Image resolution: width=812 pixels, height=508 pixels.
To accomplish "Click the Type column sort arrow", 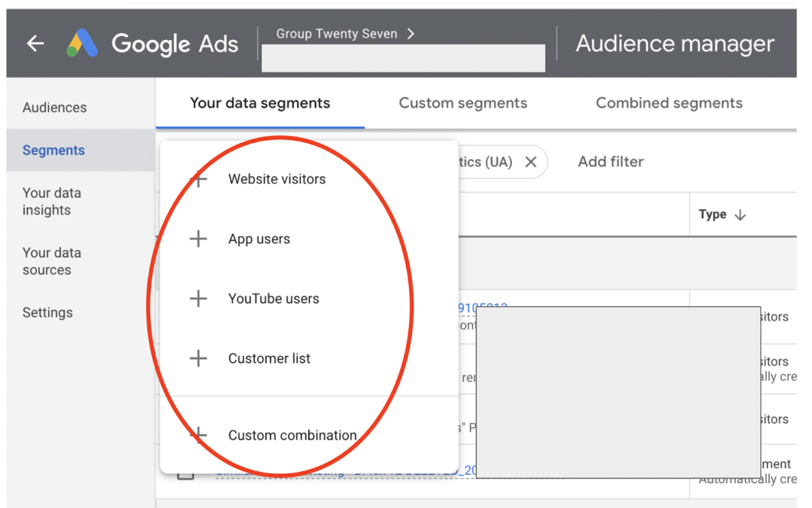I will (742, 214).
